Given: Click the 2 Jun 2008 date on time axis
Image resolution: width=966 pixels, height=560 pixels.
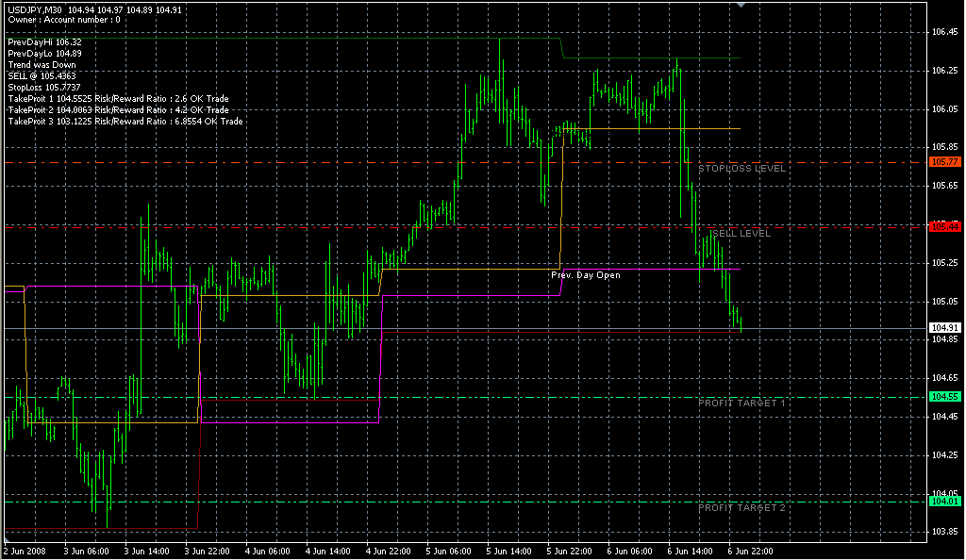Looking at the screenshot, I should (25, 551).
